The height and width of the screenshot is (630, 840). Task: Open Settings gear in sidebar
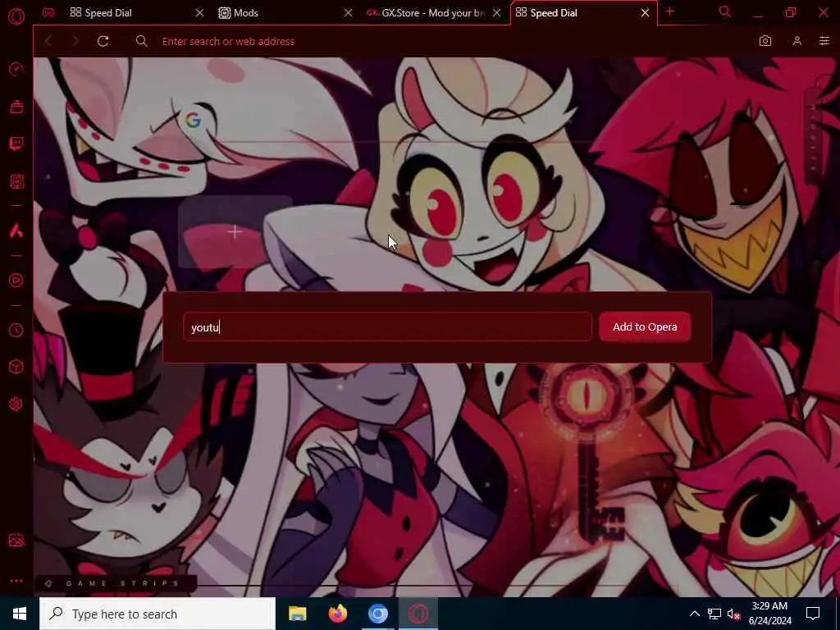coord(16,404)
